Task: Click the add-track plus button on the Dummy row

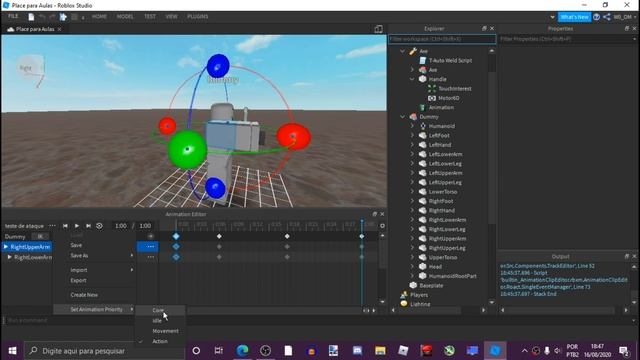Action: 151,236
